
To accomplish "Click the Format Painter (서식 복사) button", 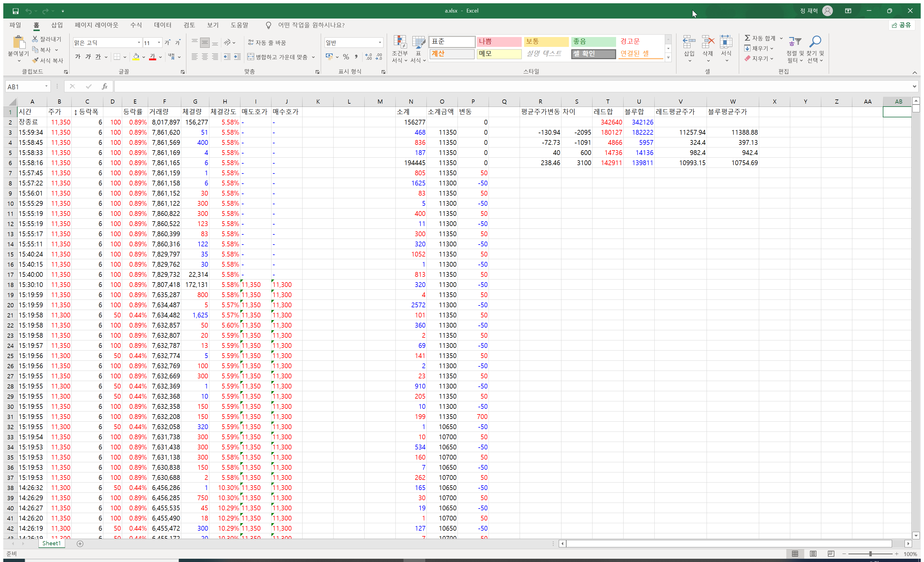I will [47, 60].
